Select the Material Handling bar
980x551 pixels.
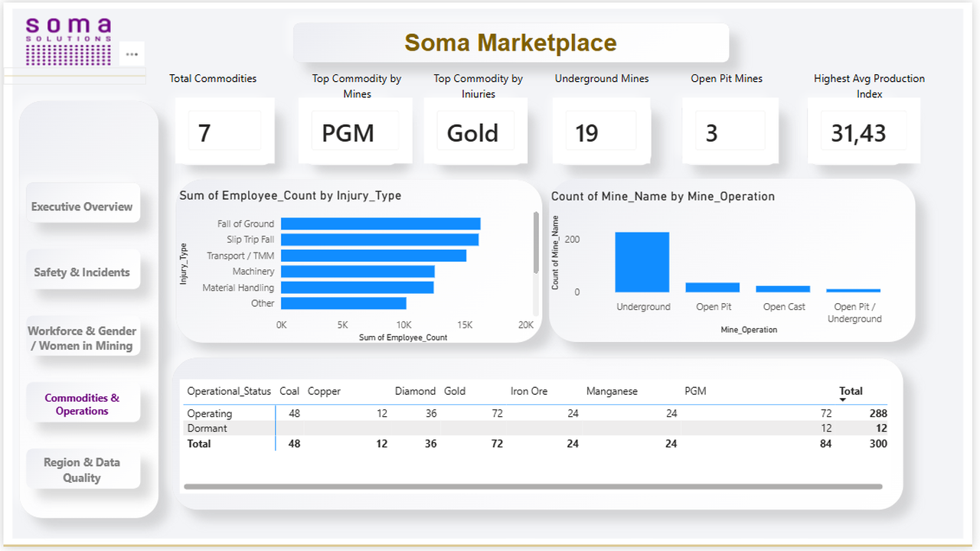(358, 288)
